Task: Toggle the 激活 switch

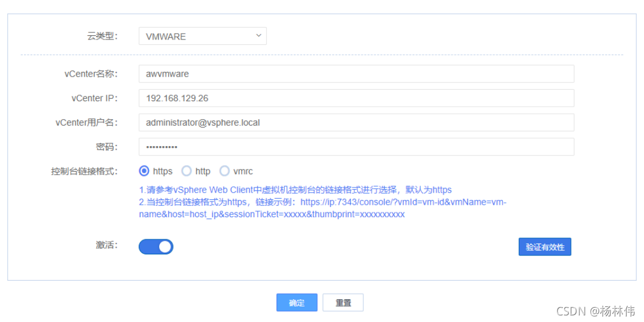Action: 156,247
